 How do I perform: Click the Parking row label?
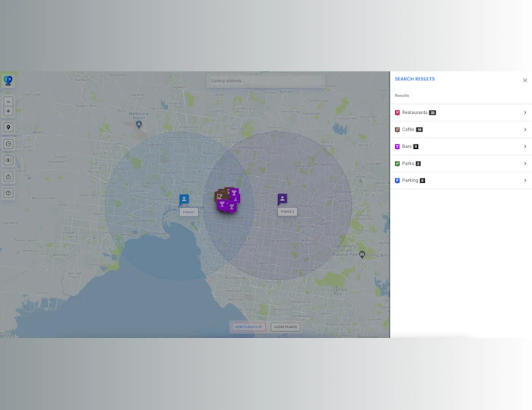[410, 181]
